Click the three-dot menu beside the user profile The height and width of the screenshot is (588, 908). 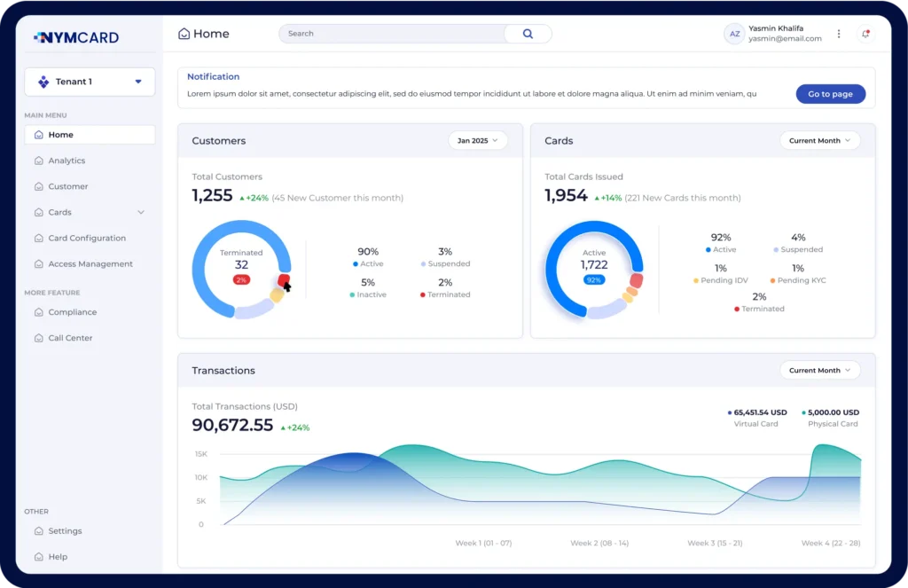[839, 34]
